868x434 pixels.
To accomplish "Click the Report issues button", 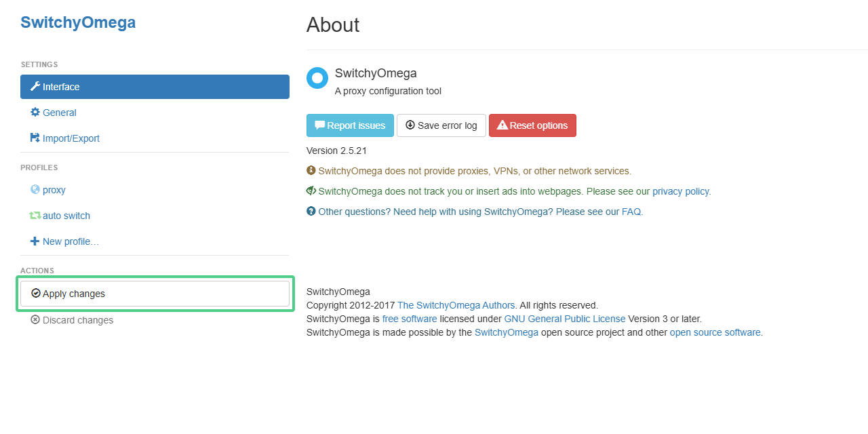I will 350,125.
